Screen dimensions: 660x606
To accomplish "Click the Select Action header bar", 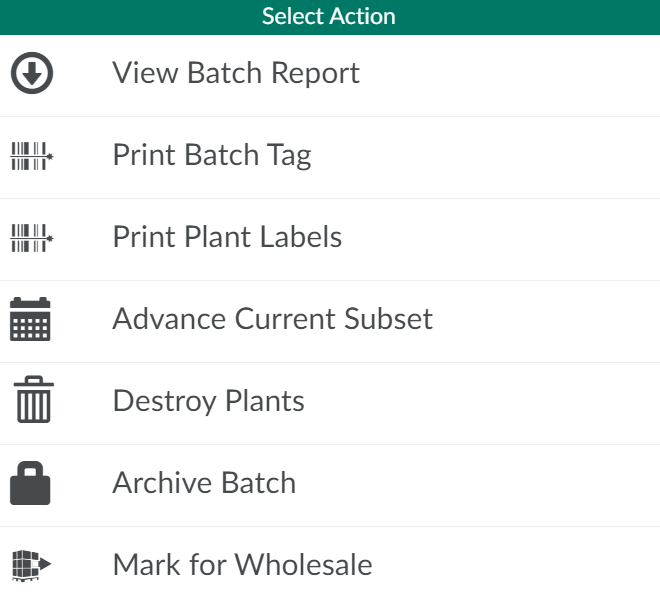I will click(x=329, y=17).
